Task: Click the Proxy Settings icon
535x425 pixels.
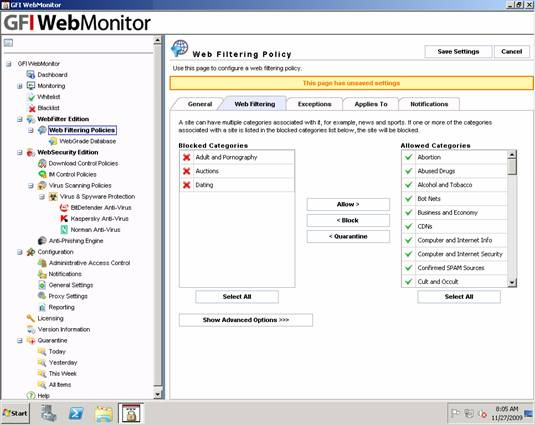Action: pyautogui.click(x=42, y=296)
